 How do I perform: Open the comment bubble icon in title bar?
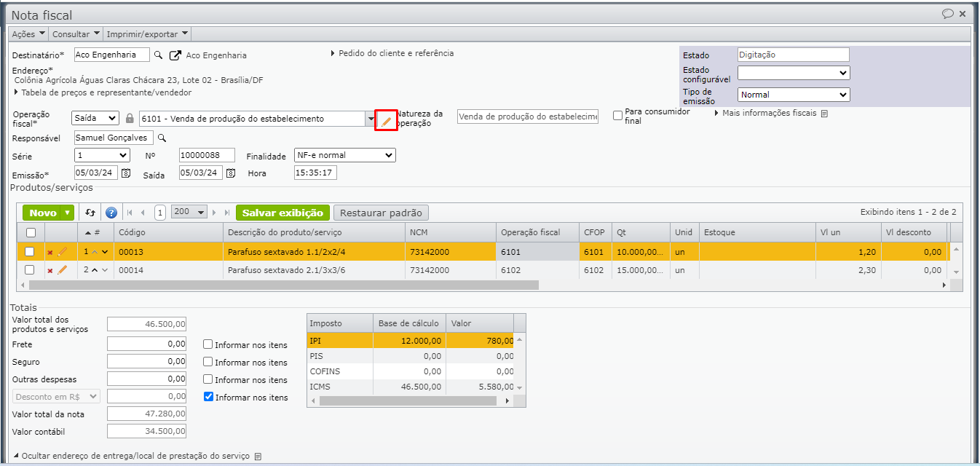[948, 14]
